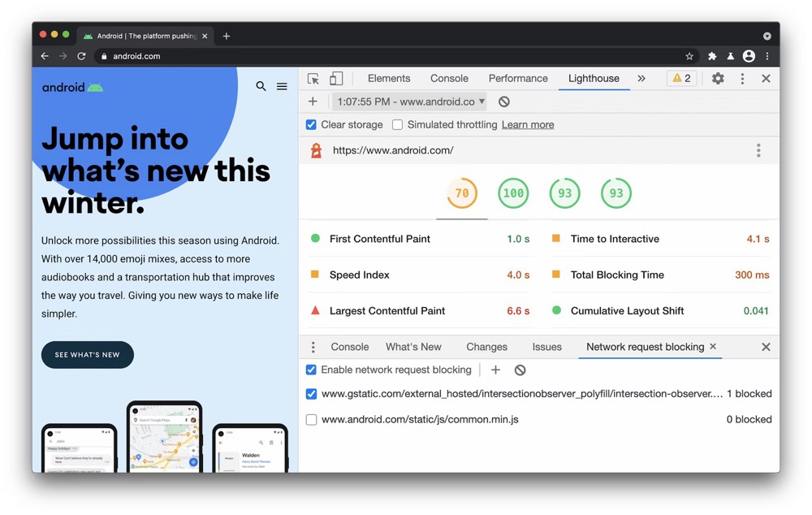Image resolution: width=812 pixels, height=515 pixels.
Task: Open the Lighthouse report selector dropdown
Action: 409,102
